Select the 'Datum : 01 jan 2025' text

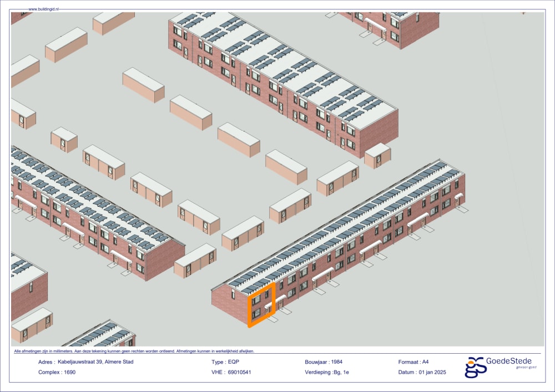pyautogui.click(x=422, y=372)
